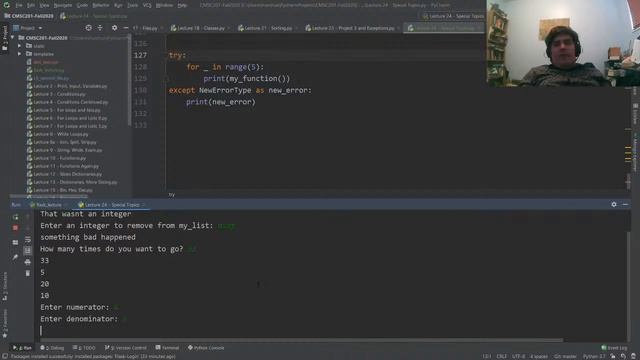The height and width of the screenshot is (360, 640).
Task: Click the tool windows quick-access icon in status bar corner
Action: [4, 356]
